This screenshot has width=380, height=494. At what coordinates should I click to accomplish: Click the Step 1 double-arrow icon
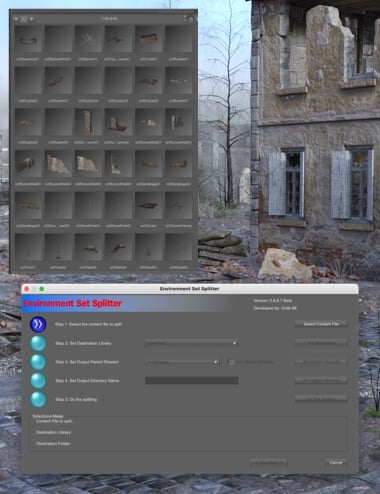point(38,324)
